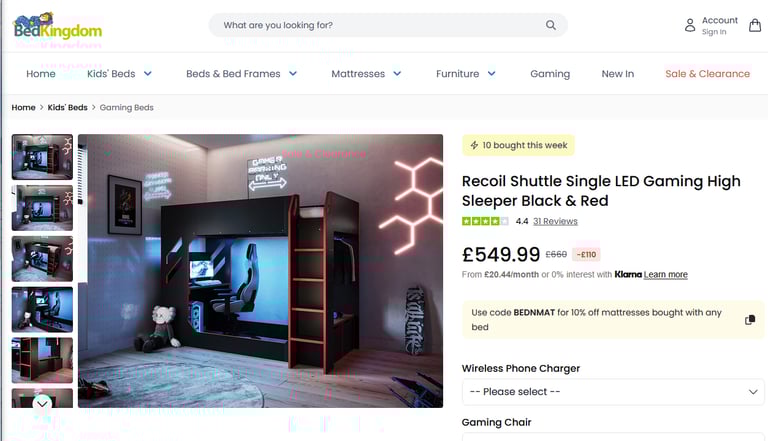This screenshot has height=441, width=768.
Task: Click the star rating icons
Action: pos(485,221)
